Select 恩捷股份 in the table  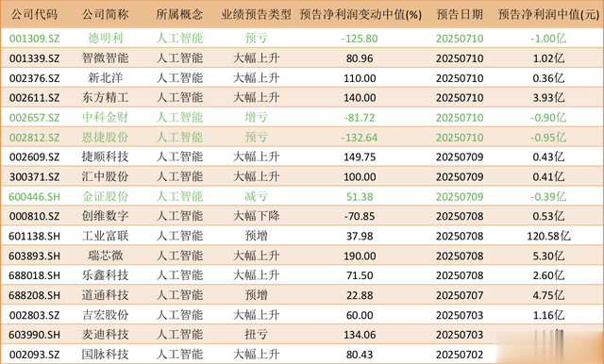105,138
